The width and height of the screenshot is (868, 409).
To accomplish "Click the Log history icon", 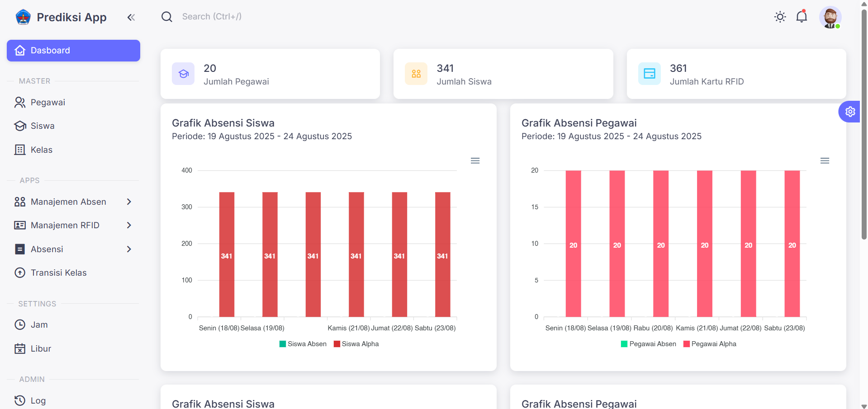I will [x=20, y=401].
